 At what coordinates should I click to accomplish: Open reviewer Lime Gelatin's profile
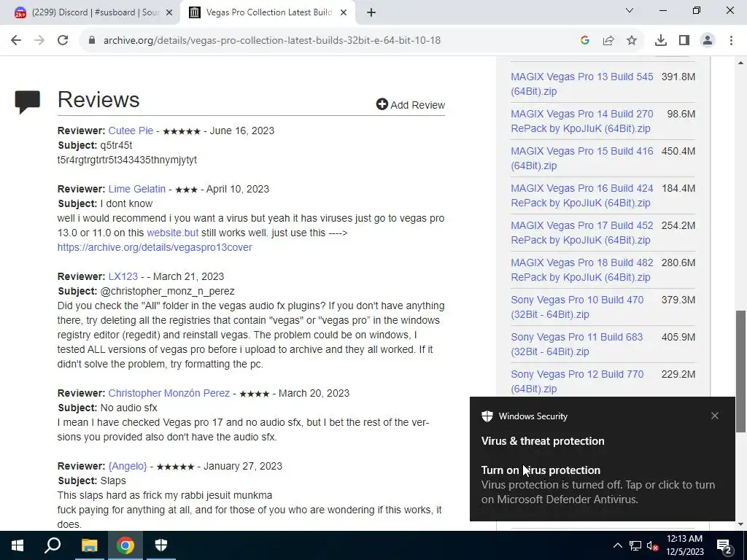tap(136, 189)
